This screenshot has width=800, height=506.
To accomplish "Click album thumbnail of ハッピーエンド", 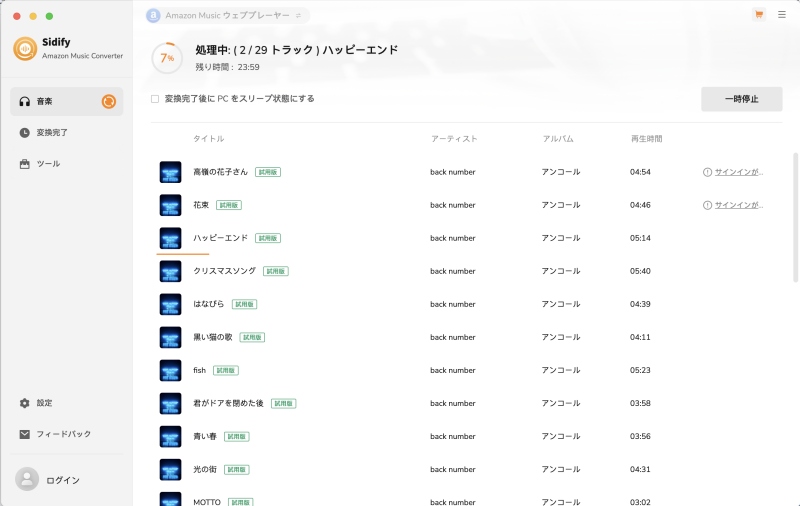I will click(x=170, y=238).
